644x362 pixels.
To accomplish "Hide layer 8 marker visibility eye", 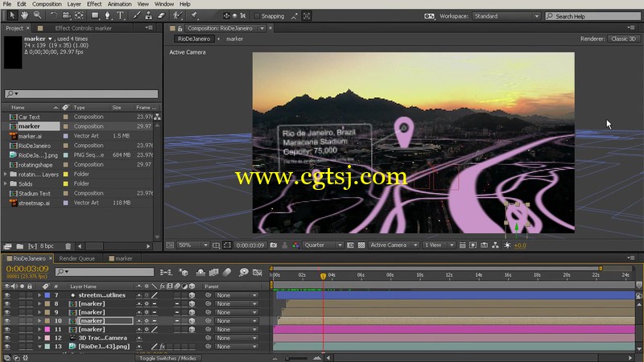I will coord(7,304).
